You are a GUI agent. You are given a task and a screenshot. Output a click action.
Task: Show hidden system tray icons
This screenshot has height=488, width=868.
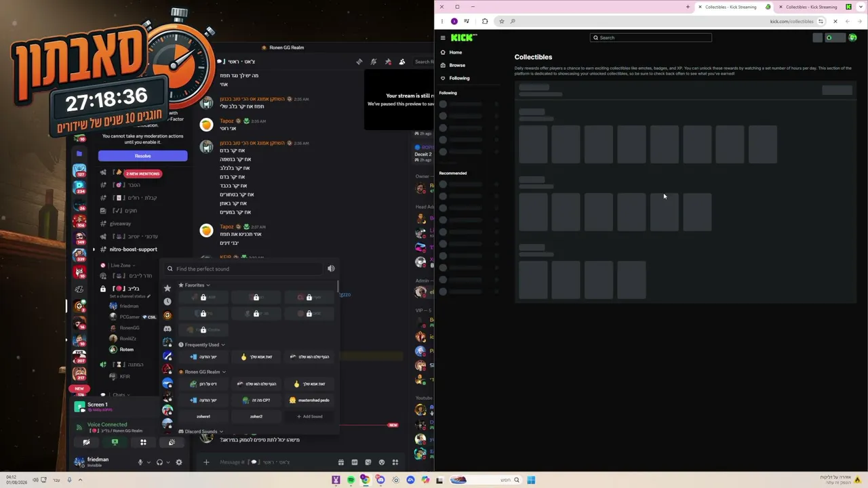point(80,481)
